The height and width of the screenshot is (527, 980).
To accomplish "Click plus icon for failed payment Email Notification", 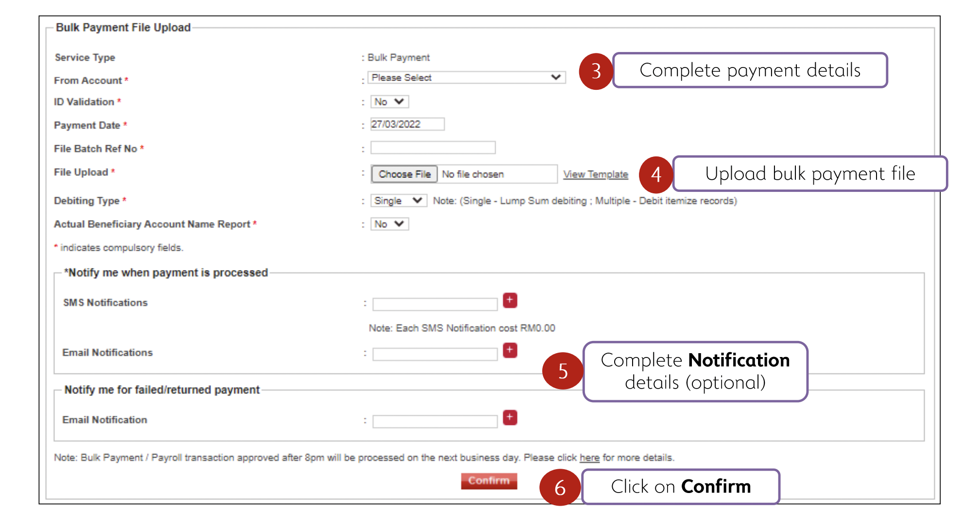I will (x=510, y=418).
